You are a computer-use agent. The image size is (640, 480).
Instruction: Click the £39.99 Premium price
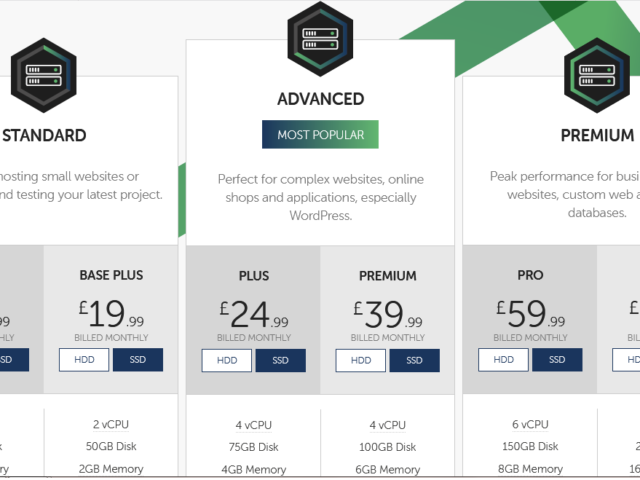coord(388,314)
